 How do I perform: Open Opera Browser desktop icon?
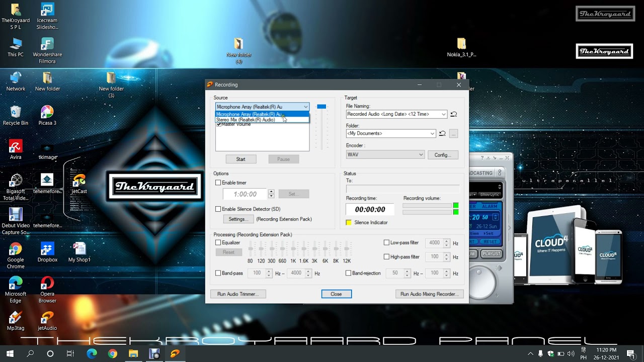tap(47, 290)
